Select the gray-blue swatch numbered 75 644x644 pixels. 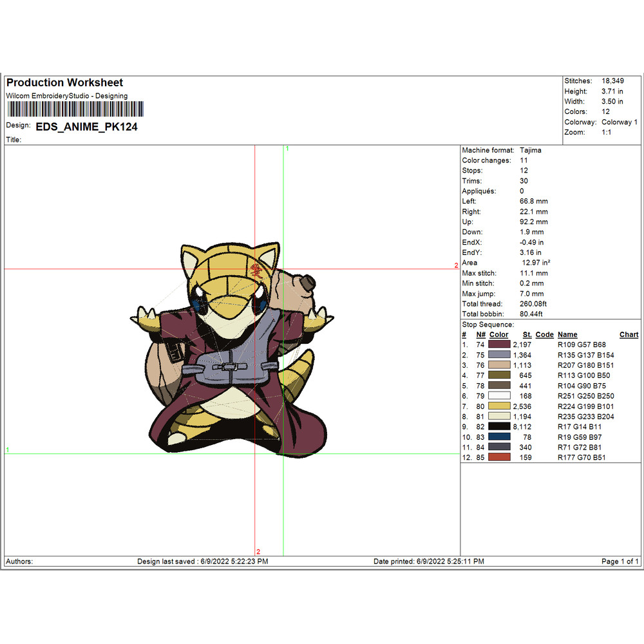500,355
